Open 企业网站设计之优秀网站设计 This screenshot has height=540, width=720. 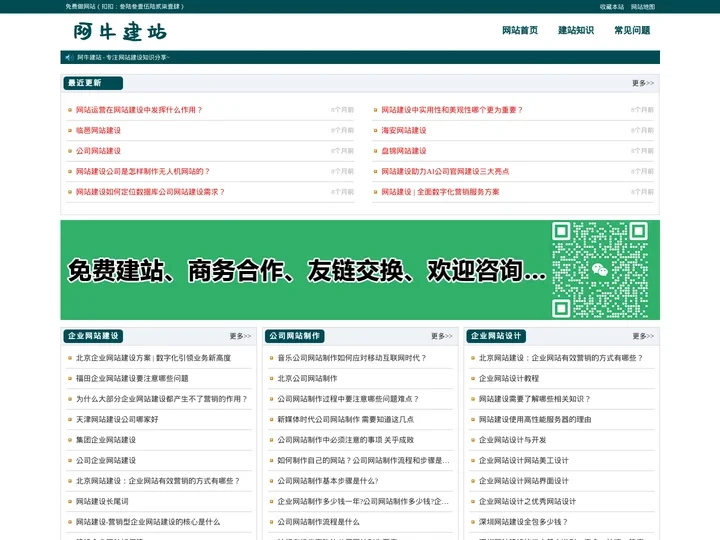(527, 501)
